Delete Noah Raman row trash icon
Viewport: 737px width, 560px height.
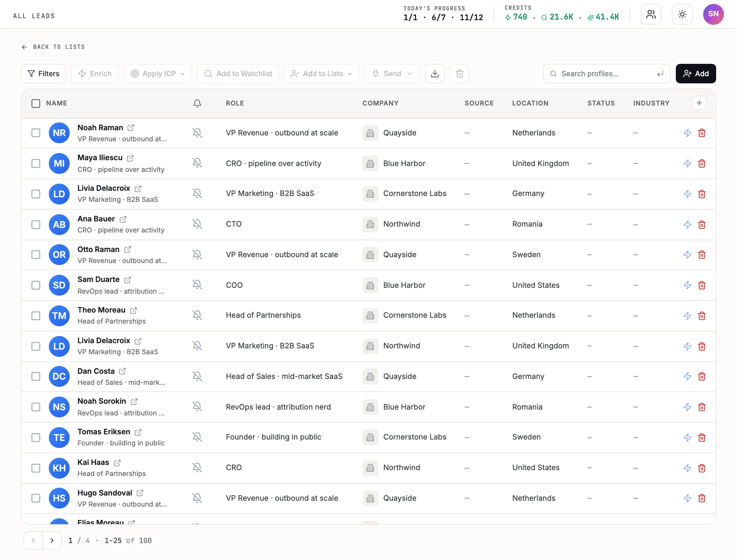pyautogui.click(x=702, y=133)
